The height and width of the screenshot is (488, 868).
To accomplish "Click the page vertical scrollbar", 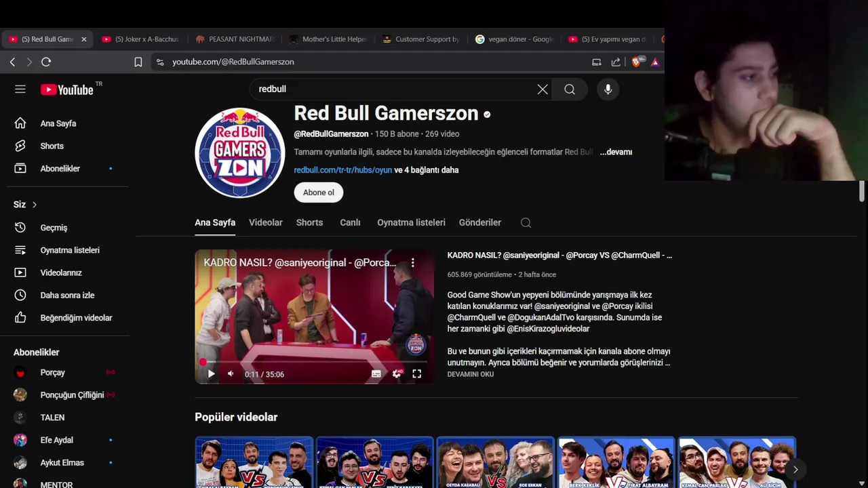I will point(862,191).
